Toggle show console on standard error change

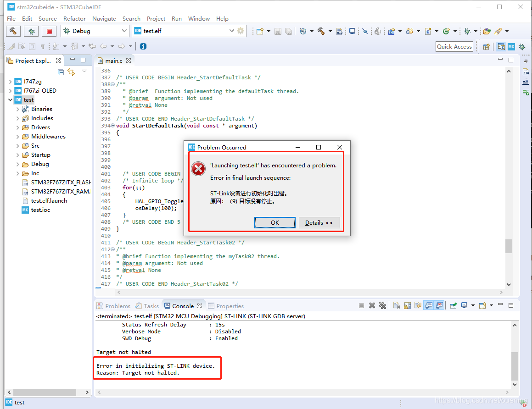[x=439, y=306]
